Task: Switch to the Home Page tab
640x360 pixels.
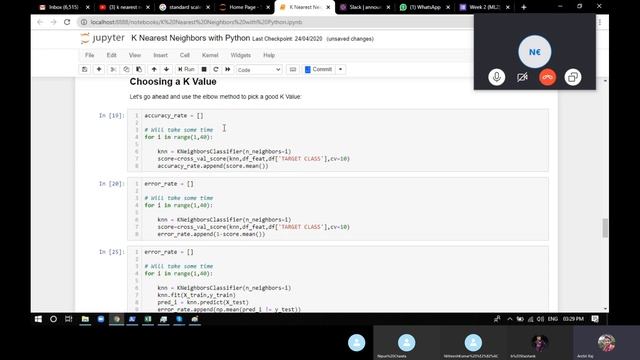Action: point(244,7)
